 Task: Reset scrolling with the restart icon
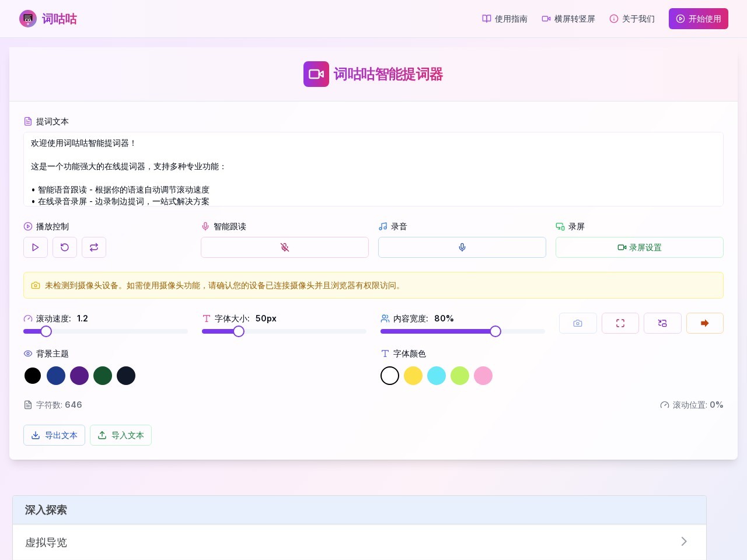pyautogui.click(x=65, y=247)
